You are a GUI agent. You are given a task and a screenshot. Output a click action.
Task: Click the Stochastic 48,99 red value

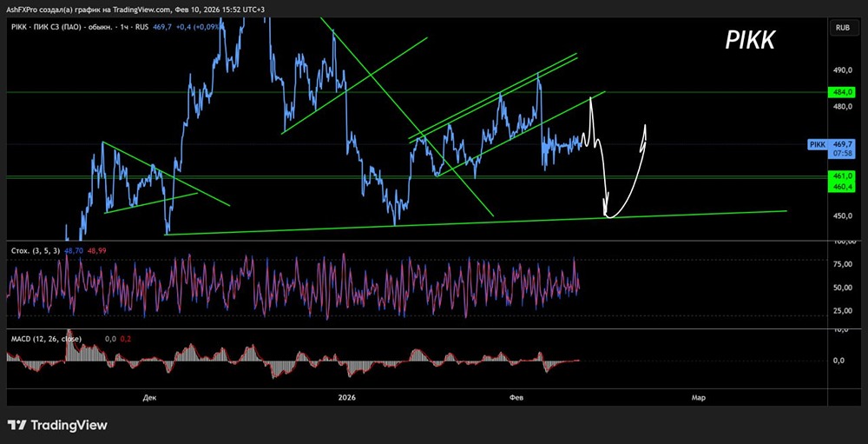point(97,250)
